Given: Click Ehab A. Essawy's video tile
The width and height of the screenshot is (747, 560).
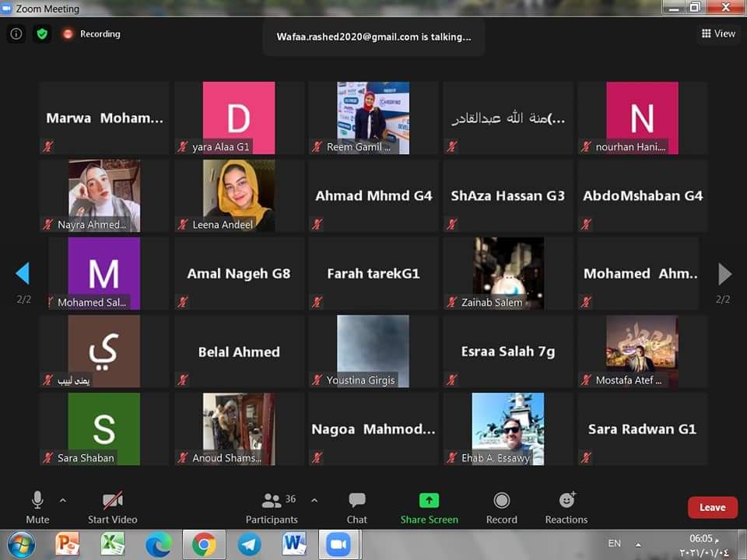Looking at the screenshot, I should tap(508, 429).
